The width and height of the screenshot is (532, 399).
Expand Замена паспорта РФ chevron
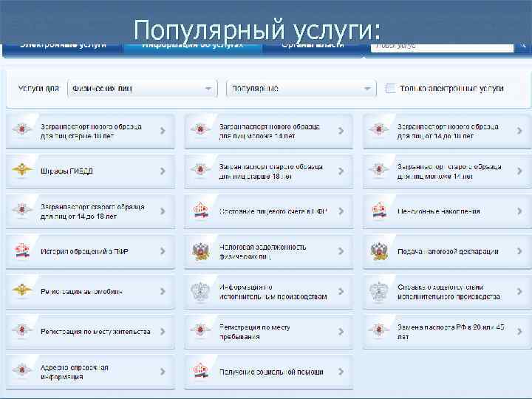click(519, 332)
